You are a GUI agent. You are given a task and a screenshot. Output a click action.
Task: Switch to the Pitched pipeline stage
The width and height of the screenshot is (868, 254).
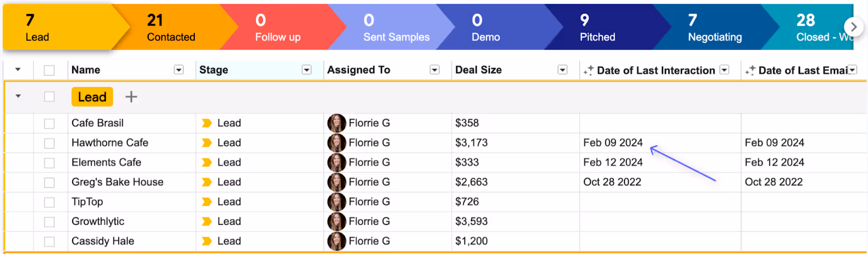[597, 28]
